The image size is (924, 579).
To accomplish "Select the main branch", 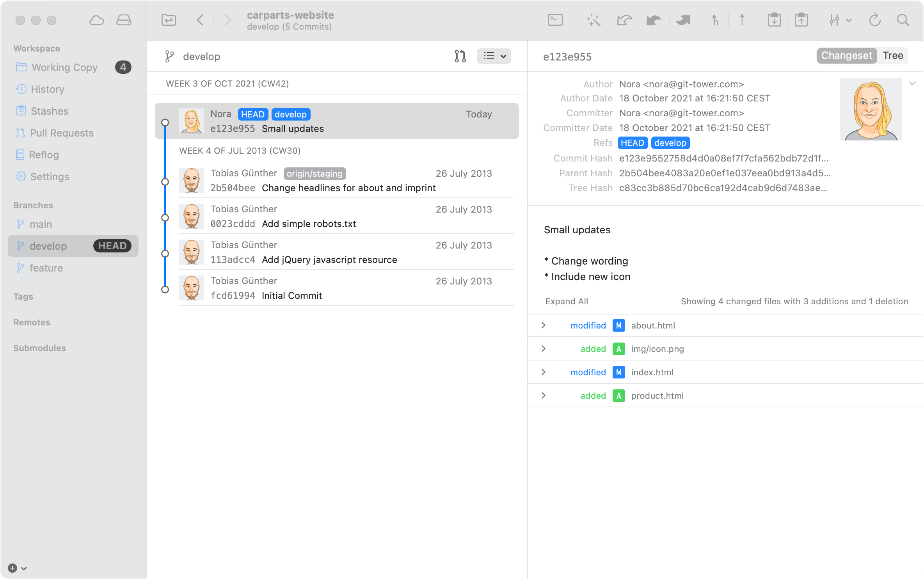I will tap(41, 224).
